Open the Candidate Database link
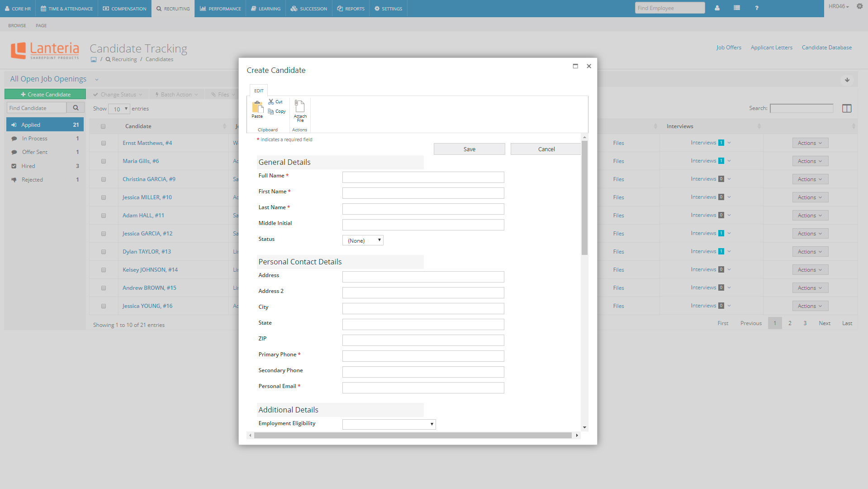 [827, 48]
